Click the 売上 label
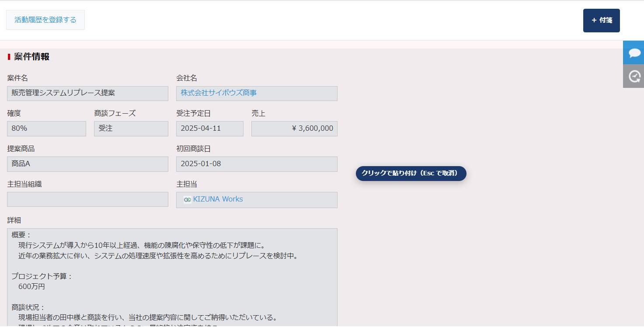The image size is (644, 327). click(258, 113)
